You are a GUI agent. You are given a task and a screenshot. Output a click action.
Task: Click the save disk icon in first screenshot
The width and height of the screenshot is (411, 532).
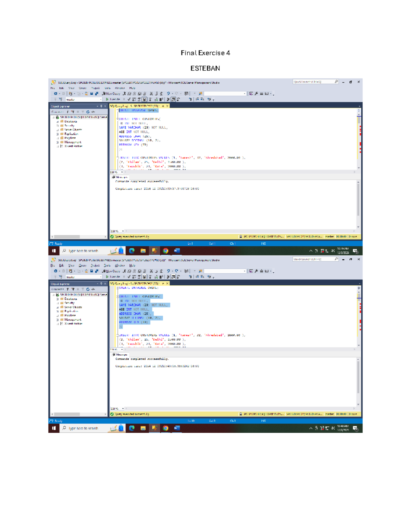pos(92,94)
